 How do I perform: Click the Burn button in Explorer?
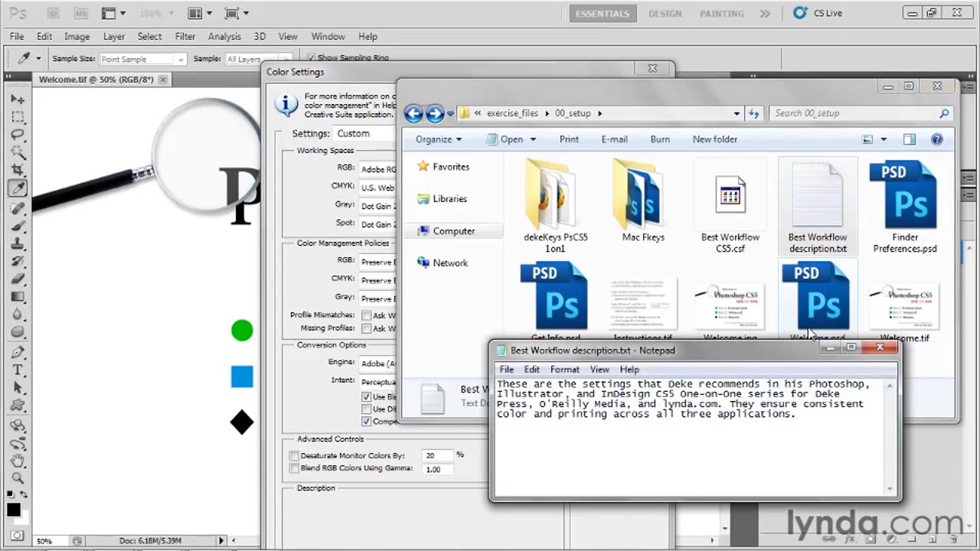click(x=660, y=139)
